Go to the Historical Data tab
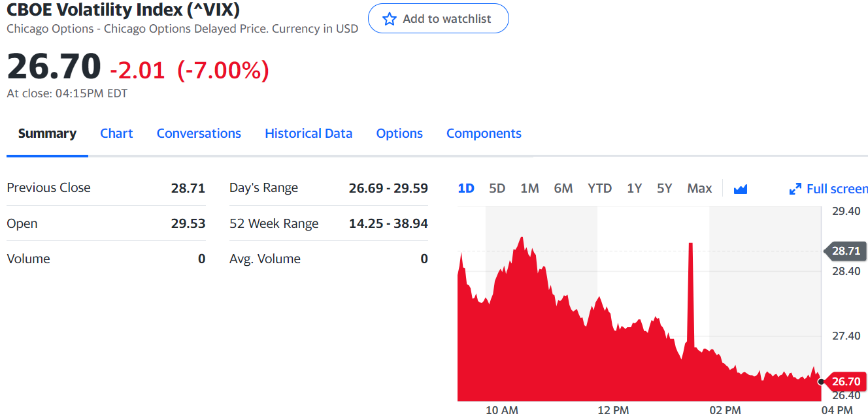The image size is (868, 418). [x=309, y=133]
